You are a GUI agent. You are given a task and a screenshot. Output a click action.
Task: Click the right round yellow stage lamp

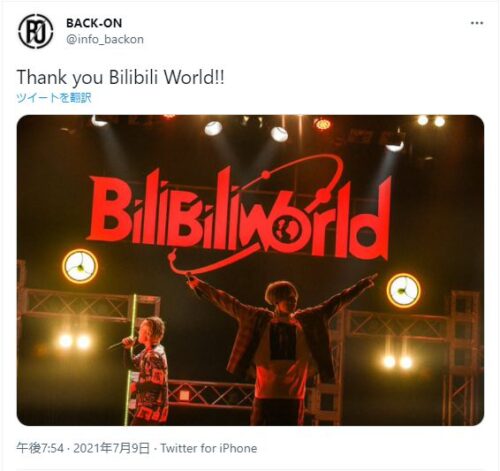[x=403, y=291]
